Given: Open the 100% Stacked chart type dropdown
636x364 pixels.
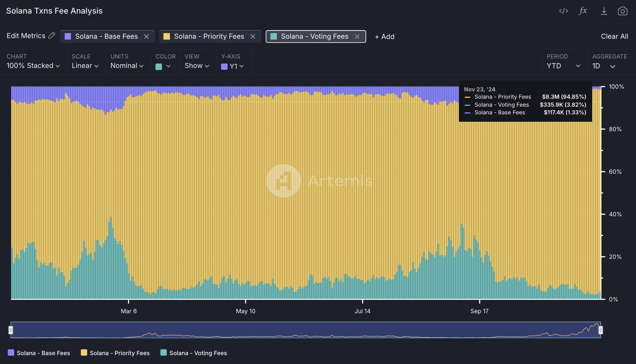Looking at the screenshot, I should [x=33, y=66].
